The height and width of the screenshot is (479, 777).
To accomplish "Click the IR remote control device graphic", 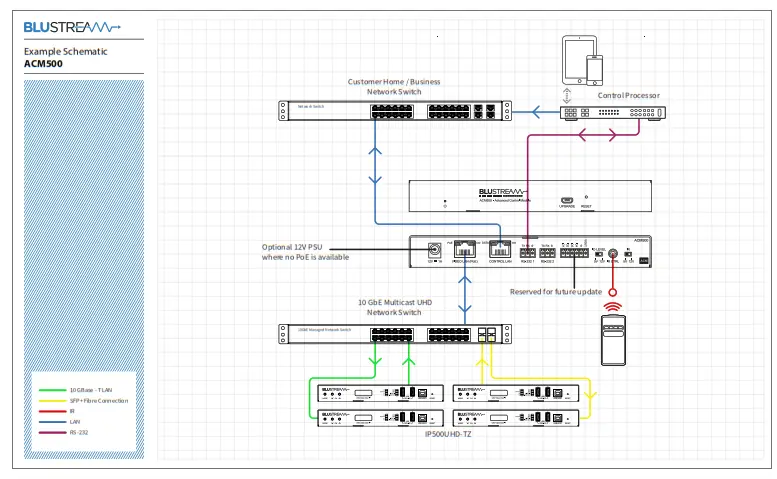I will [x=613, y=340].
